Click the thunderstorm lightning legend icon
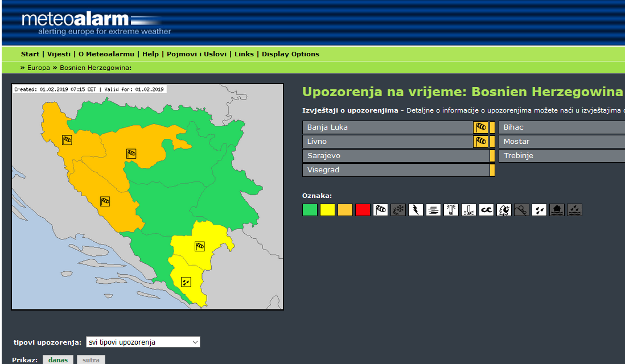The image size is (625, 364). pyautogui.click(x=416, y=210)
